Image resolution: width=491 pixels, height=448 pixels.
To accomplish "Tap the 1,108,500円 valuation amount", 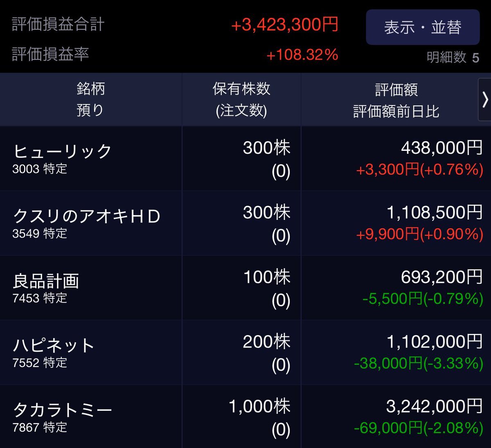I will click(435, 212).
